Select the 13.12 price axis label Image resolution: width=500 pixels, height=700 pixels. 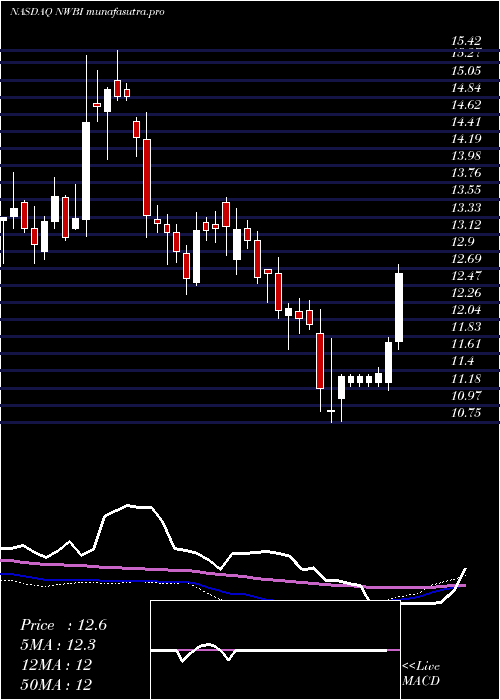[x=466, y=225]
